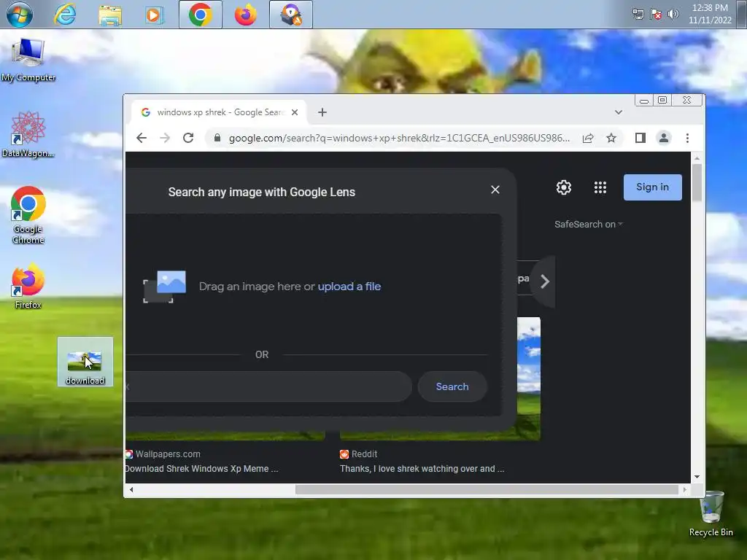747x560 pixels.
Task: Click the address bar URL
Action: point(399,138)
